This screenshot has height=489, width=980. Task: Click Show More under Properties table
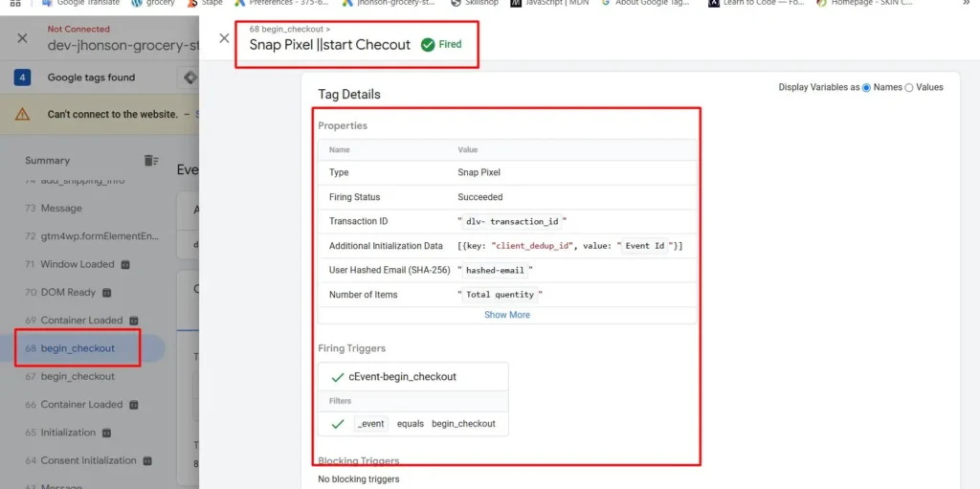click(x=507, y=315)
